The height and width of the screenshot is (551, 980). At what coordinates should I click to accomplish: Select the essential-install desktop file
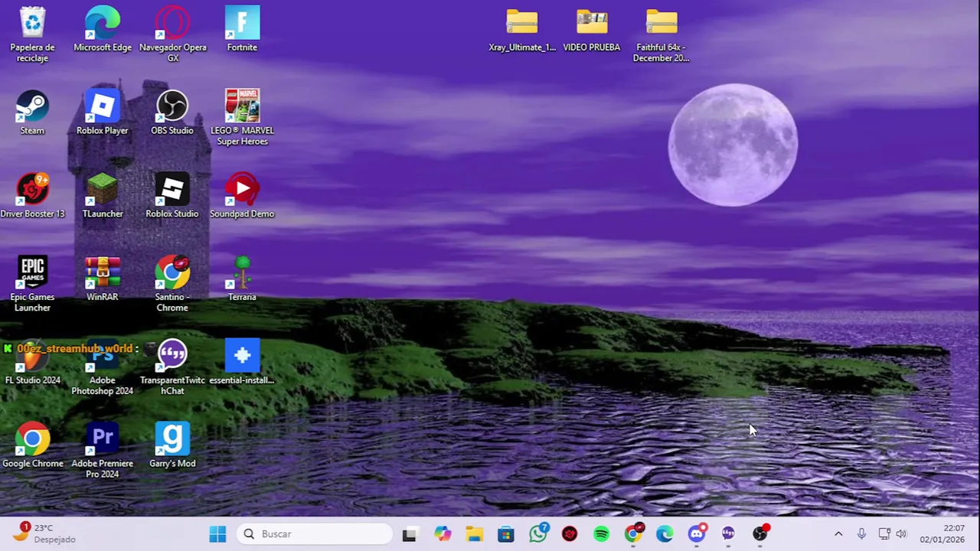pos(242,362)
